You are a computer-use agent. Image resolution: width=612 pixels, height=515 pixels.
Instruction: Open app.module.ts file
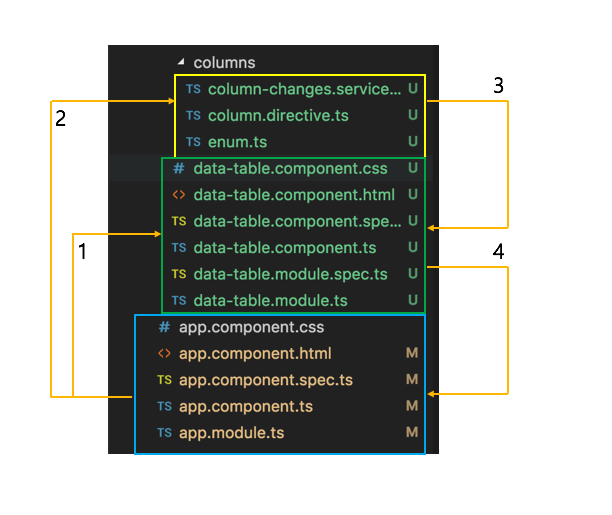coord(231,433)
